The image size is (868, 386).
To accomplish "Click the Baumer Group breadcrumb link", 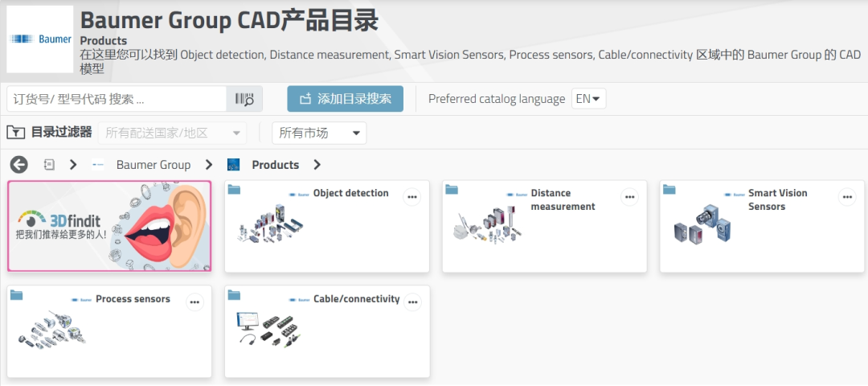I will click(154, 165).
